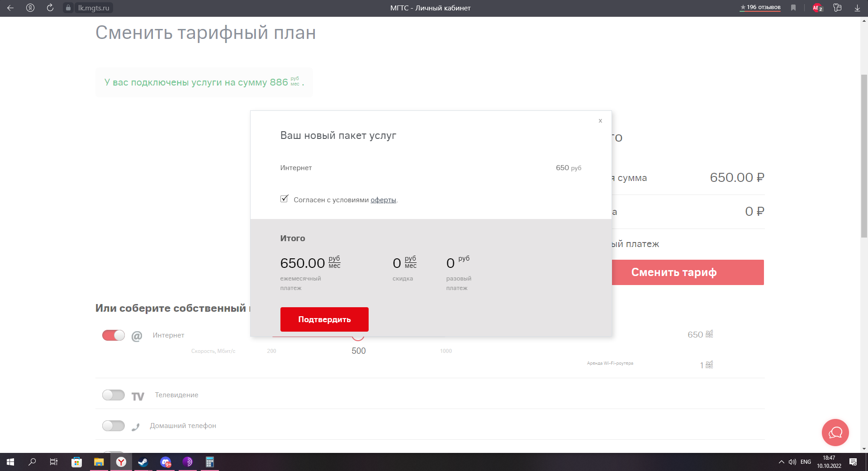The height and width of the screenshot is (471, 868).
Task: Open the purple Tor browser taskbar icon
Action: [187, 462]
